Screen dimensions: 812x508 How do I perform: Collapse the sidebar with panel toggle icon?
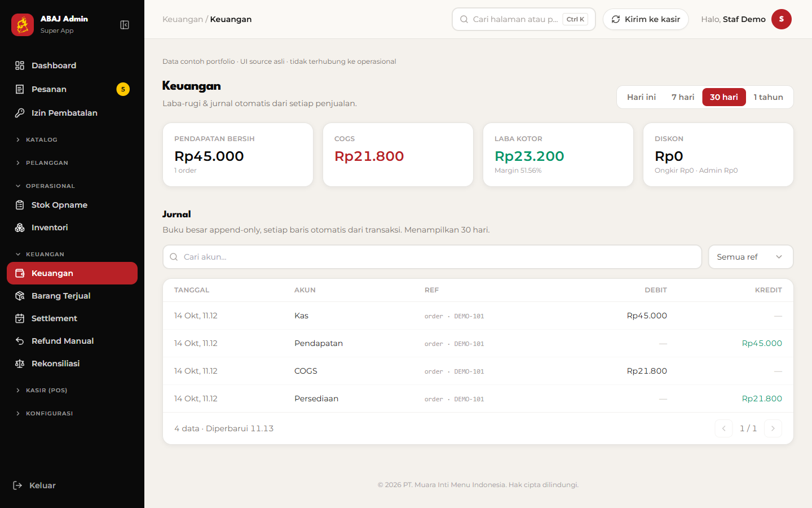(x=125, y=25)
